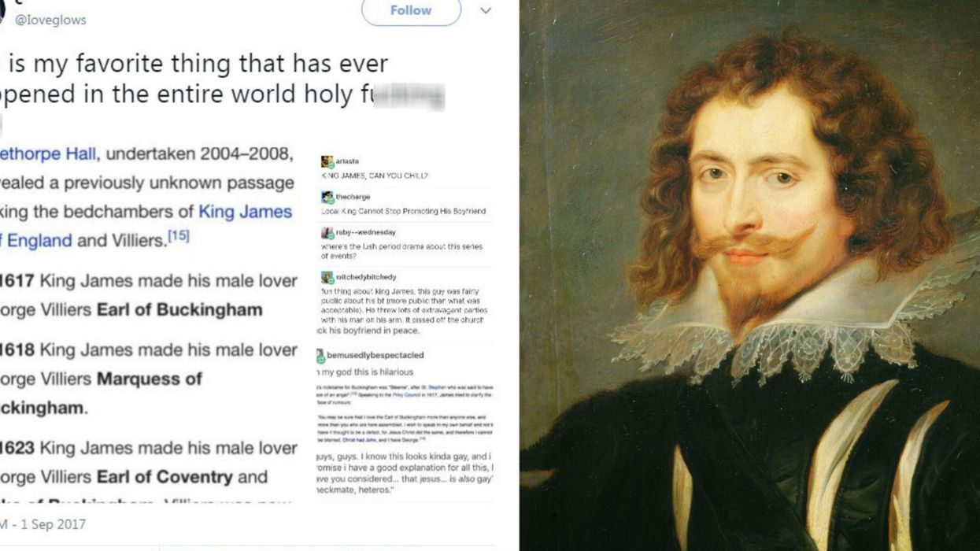Viewport: 980px width, 551px height.
Task: Open the tweet options chevron menu
Action: point(486,11)
